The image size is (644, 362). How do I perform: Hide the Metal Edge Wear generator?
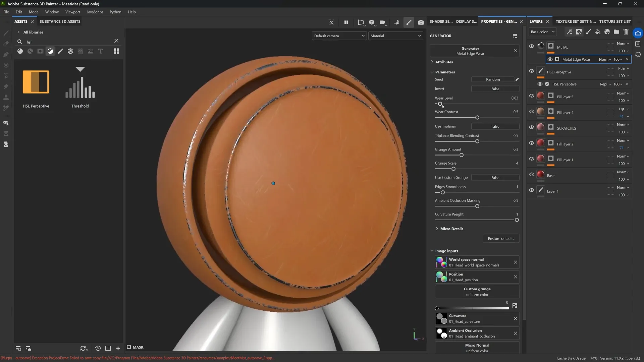pyautogui.click(x=550, y=59)
